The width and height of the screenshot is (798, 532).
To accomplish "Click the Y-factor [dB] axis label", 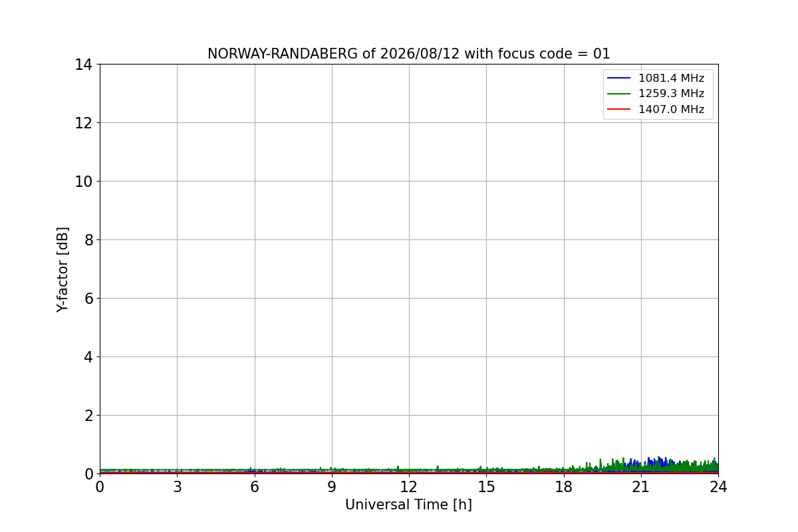I will pos(63,269).
